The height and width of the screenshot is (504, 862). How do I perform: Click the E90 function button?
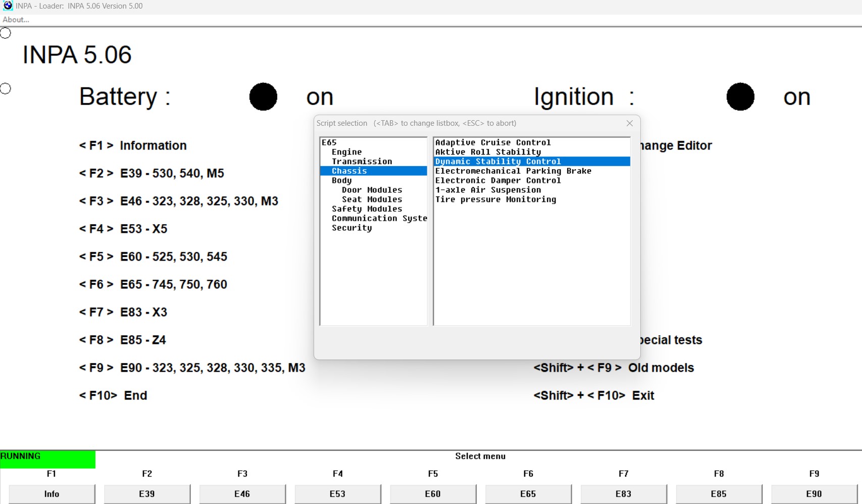814,494
